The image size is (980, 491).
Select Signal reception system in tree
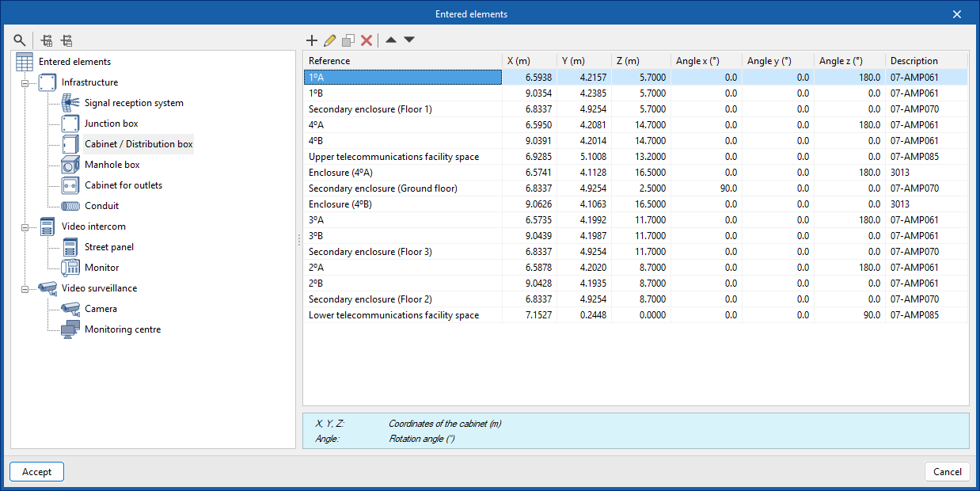coord(134,103)
